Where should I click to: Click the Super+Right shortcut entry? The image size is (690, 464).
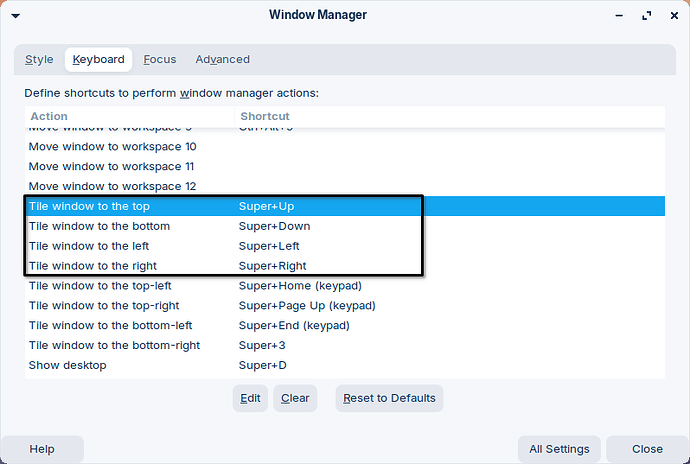pos(272,266)
